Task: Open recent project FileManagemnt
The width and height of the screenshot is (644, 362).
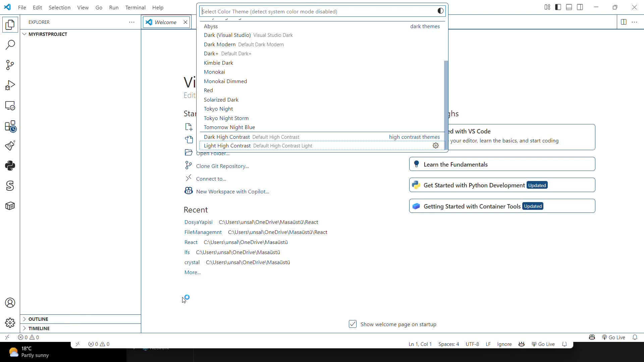Action: click(x=203, y=232)
